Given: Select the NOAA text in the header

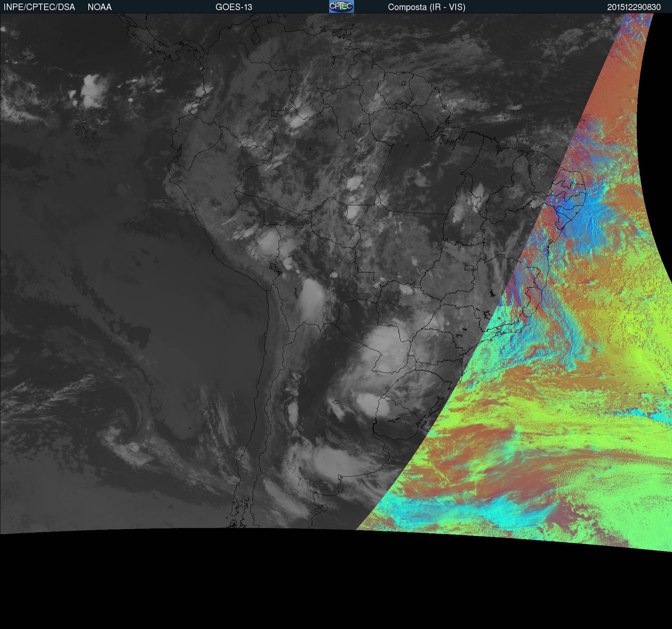Looking at the screenshot, I should pos(100,7).
